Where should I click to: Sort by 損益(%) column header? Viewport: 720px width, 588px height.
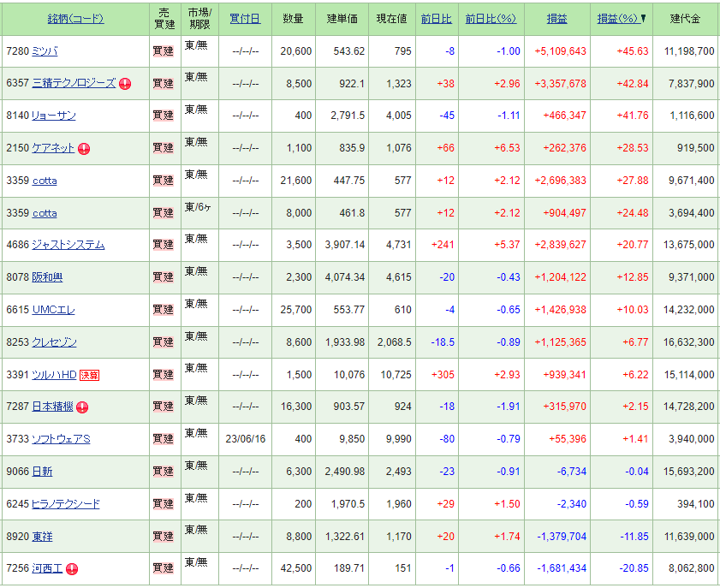click(617, 19)
